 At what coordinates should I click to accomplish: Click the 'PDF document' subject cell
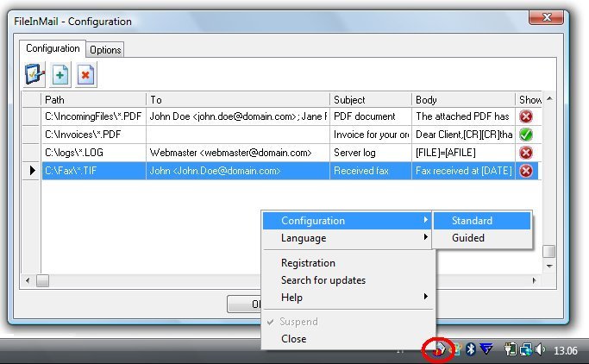pyautogui.click(x=371, y=116)
